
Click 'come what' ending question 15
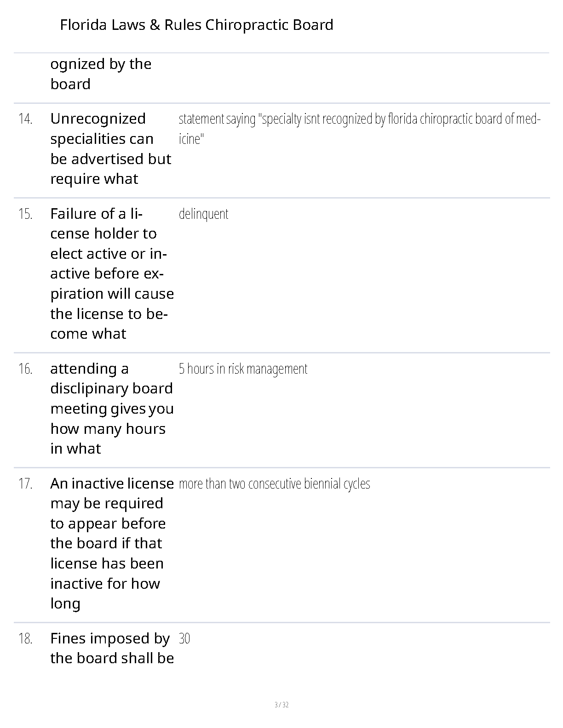click(88, 334)
